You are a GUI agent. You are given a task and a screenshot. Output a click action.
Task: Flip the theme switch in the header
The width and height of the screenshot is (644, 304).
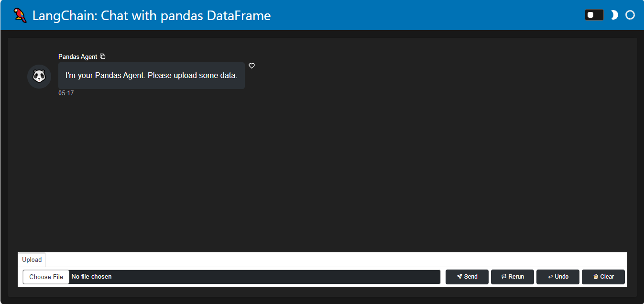594,15
